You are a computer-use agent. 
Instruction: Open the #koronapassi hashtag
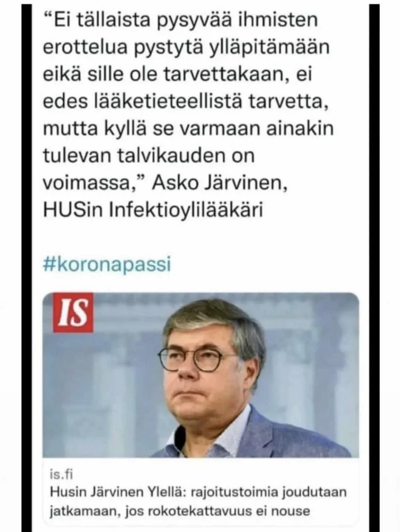pos(107,264)
